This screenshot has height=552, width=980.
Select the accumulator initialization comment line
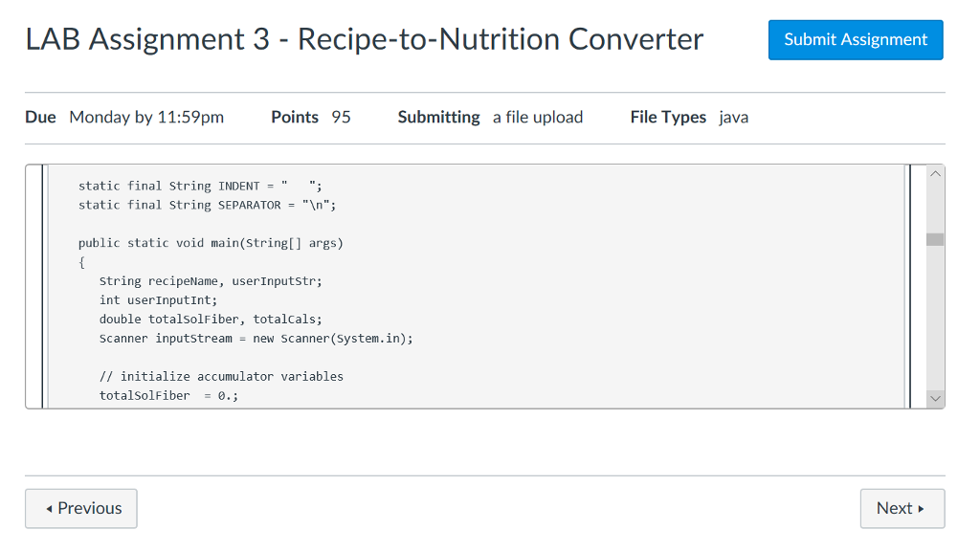[x=220, y=376]
